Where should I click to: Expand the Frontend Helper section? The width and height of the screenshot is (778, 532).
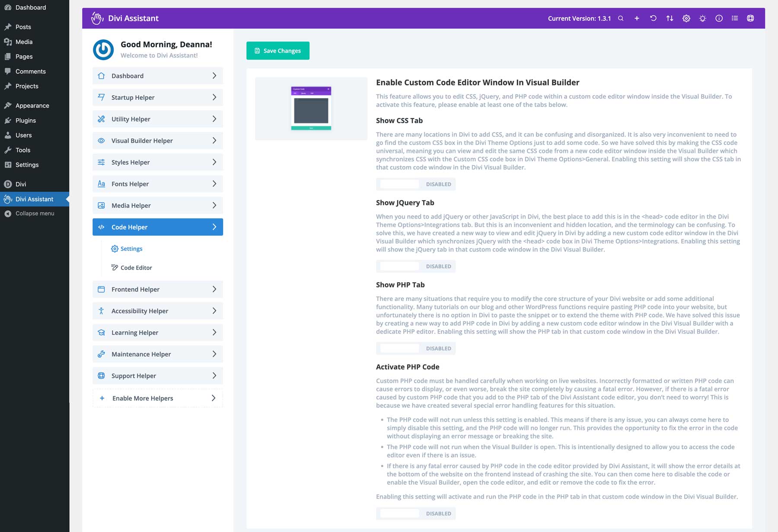[157, 289]
